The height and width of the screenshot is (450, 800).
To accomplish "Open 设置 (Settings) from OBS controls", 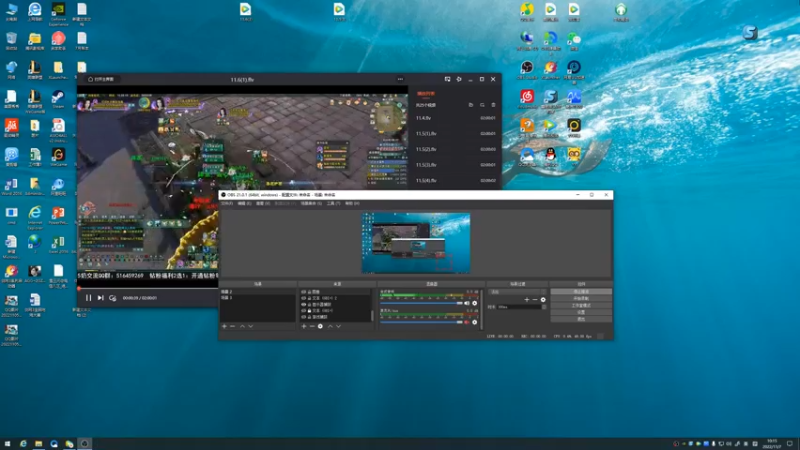I will 581,312.
